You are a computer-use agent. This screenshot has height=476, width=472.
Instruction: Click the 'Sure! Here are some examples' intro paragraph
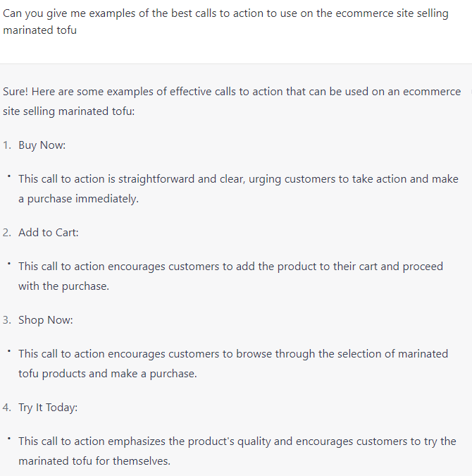pos(232,101)
